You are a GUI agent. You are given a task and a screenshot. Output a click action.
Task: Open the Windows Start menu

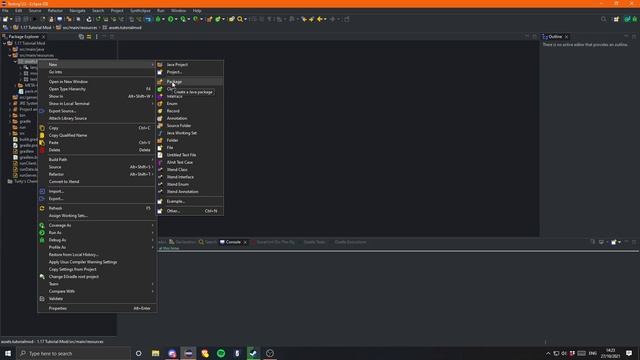pyautogui.click(x=8, y=353)
